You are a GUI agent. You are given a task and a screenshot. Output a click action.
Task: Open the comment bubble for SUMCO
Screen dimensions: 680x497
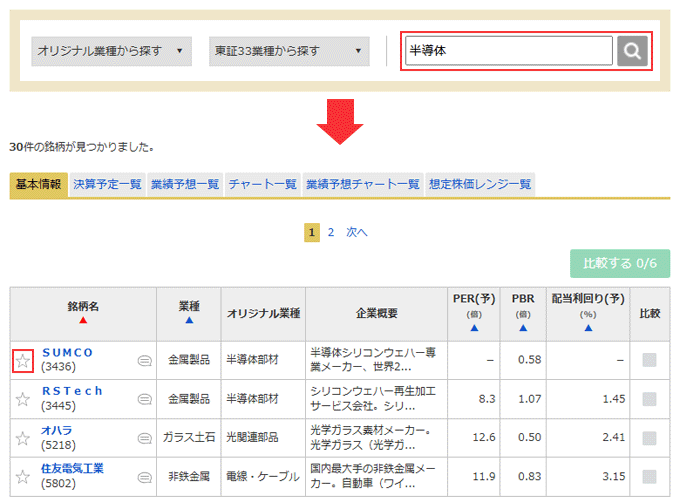pyautogui.click(x=144, y=360)
